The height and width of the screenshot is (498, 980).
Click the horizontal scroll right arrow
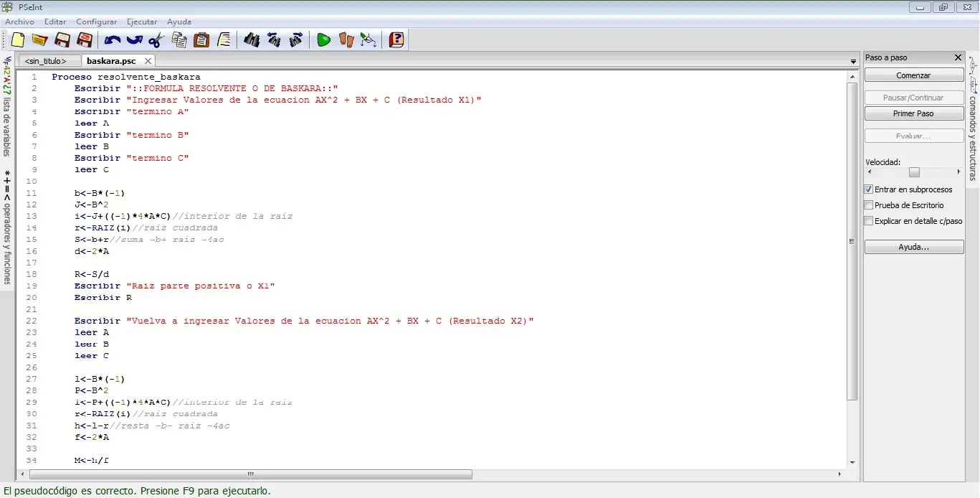(x=840, y=474)
